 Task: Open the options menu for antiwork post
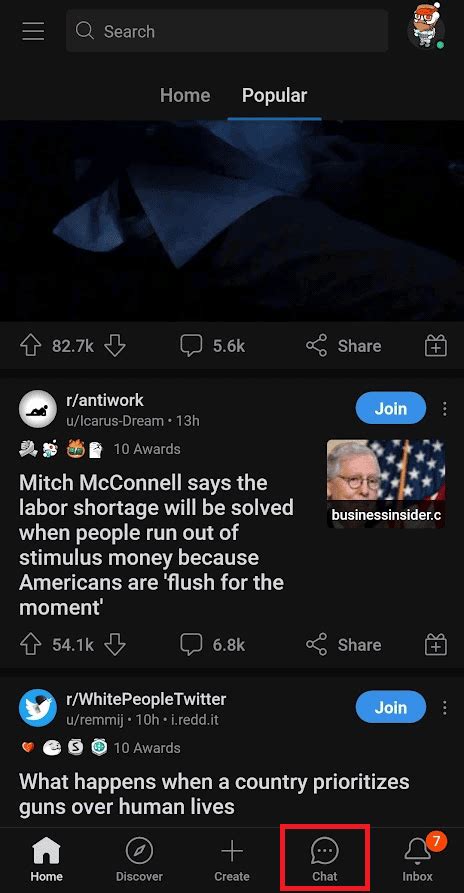[x=444, y=408]
